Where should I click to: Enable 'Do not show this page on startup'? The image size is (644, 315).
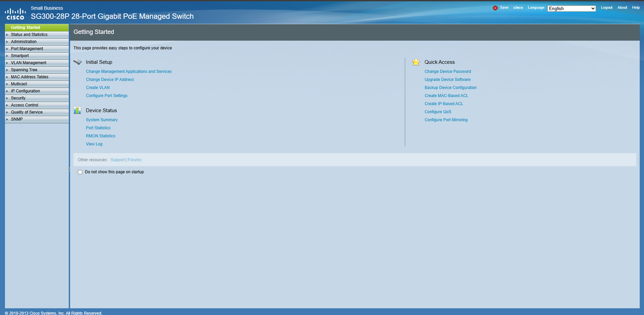point(80,172)
